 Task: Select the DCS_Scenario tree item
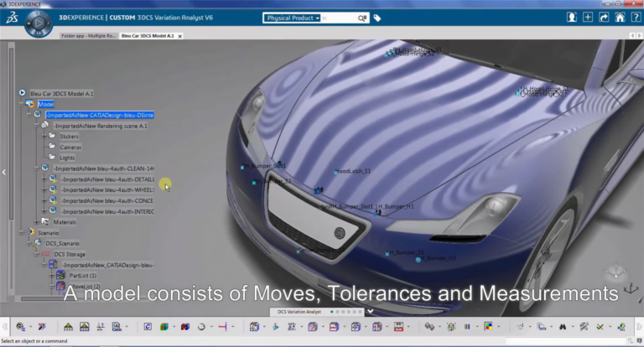coord(62,243)
